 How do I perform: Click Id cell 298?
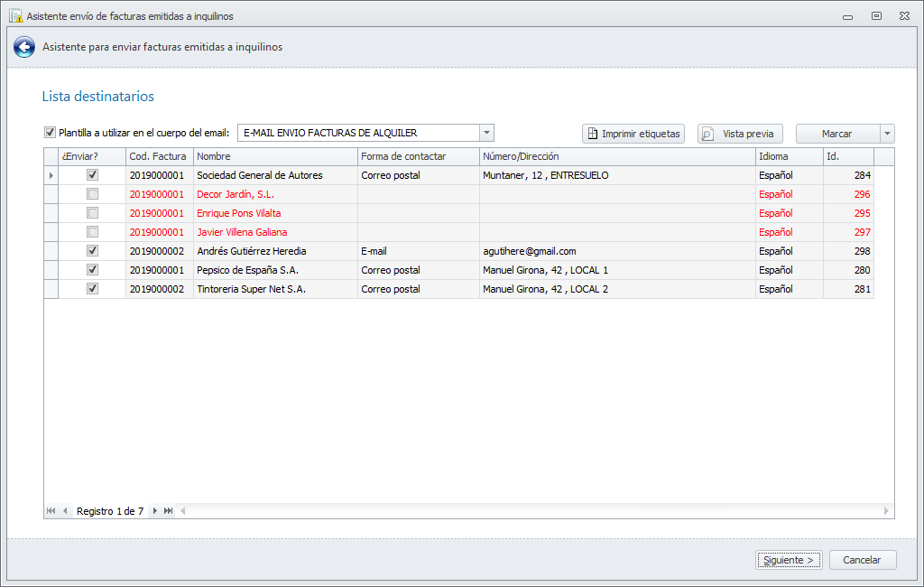(x=848, y=251)
